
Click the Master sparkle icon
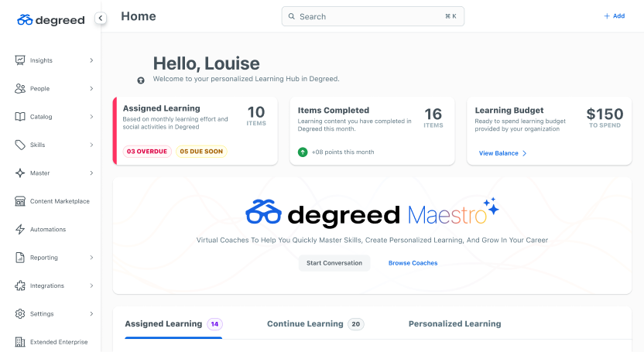(x=19, y=173)
